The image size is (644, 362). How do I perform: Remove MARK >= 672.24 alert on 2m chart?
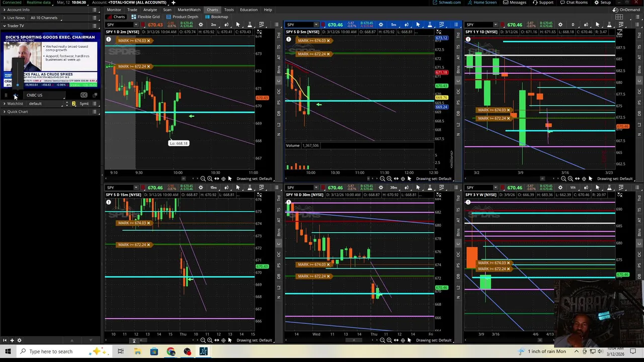point(148,66)
